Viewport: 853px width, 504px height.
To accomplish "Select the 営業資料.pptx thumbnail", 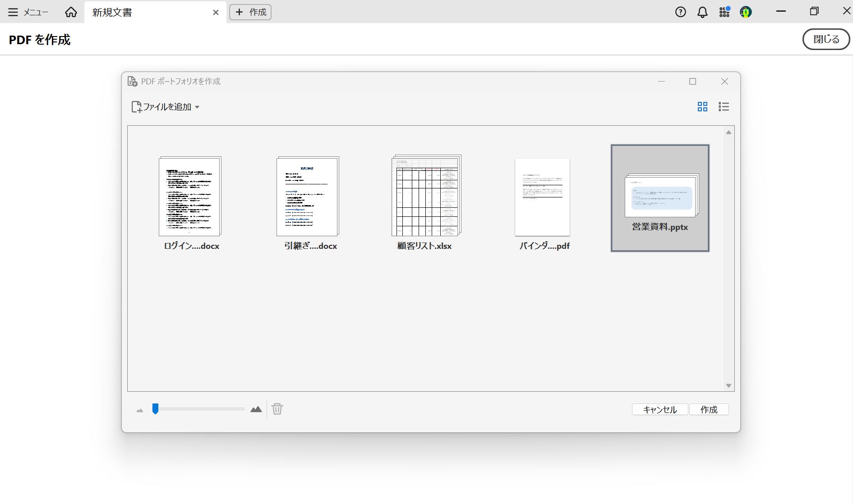I will tap(659, 197).
